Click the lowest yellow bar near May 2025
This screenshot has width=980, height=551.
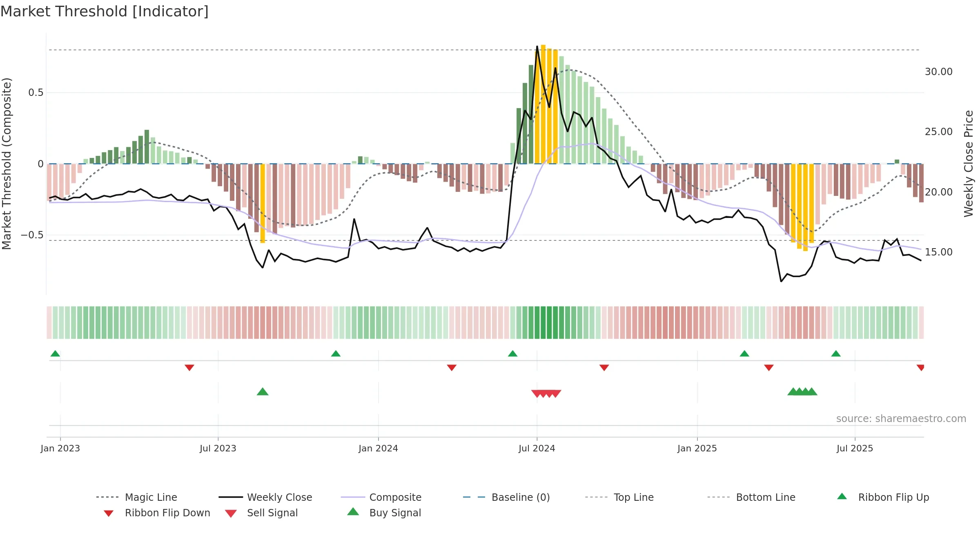point(805,207)
